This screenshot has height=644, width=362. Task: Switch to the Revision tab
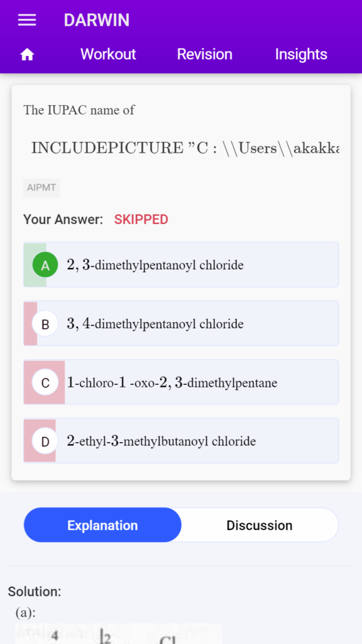[x=204, y=54]
